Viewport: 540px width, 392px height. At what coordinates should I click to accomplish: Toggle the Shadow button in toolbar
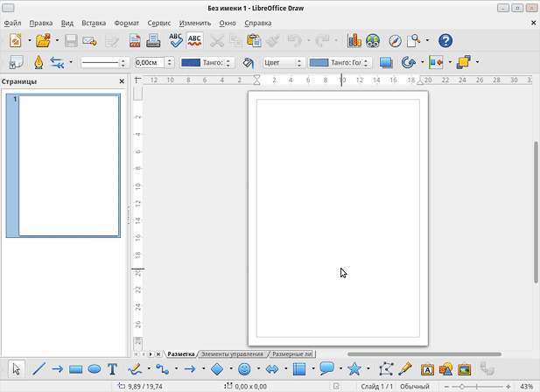click(x=386, y=63)
